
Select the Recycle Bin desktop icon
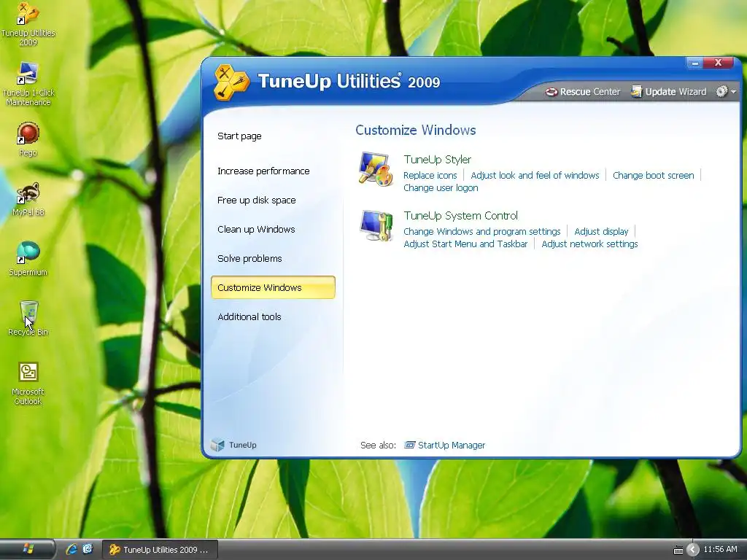coord(28,318)
